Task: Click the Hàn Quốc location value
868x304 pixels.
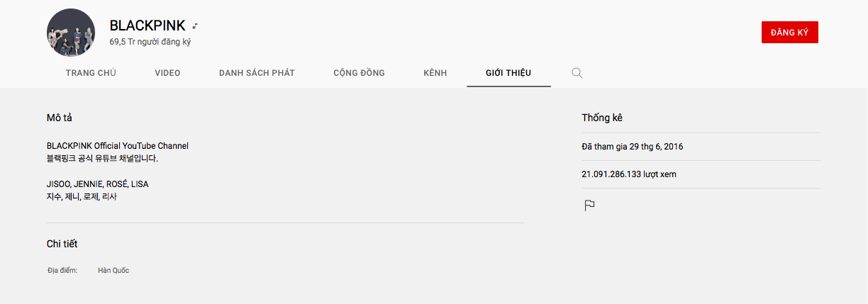Action: (x=113, y=271)
